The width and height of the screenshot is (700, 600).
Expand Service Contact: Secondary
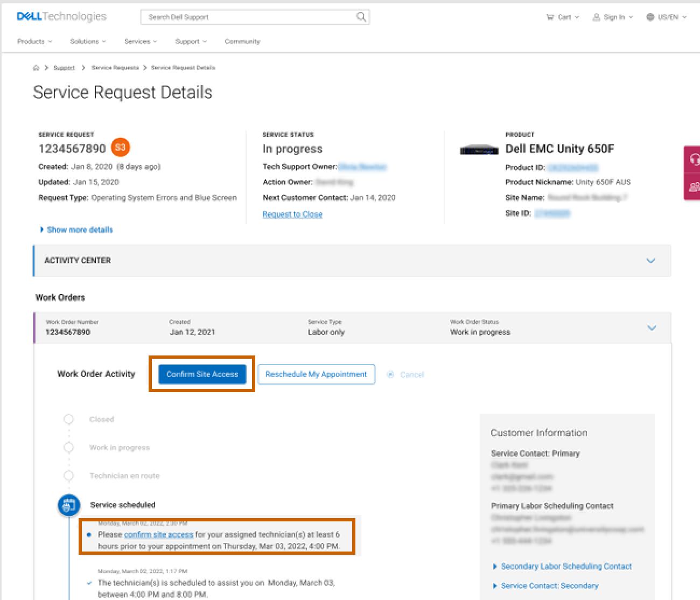point(546,586)
